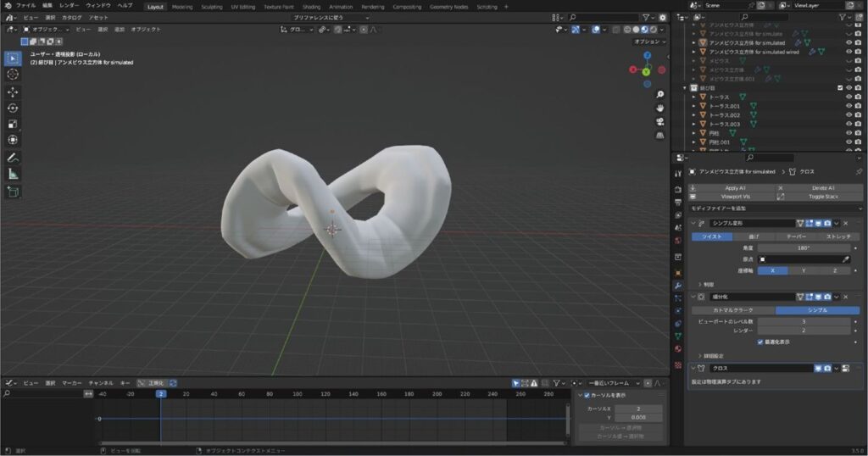868x456 pixels.
Task: Click the Delete All button
Action: coord(822,188)
